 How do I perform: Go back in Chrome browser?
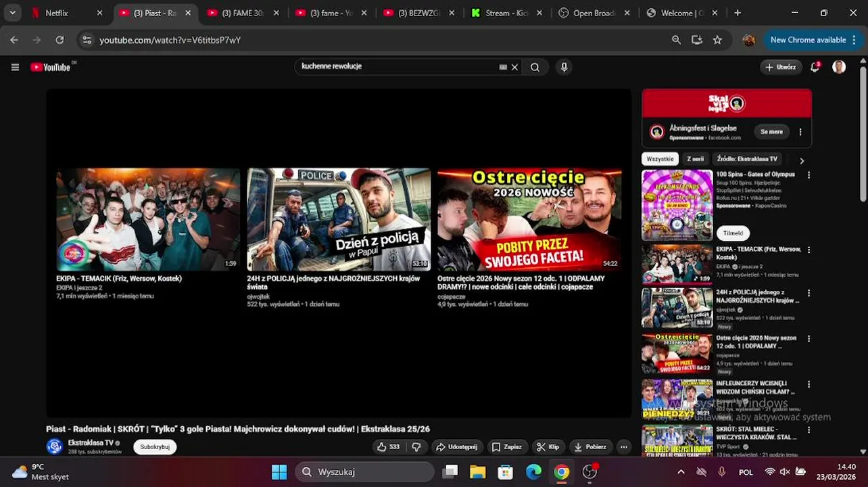click(x=14, y=40)
